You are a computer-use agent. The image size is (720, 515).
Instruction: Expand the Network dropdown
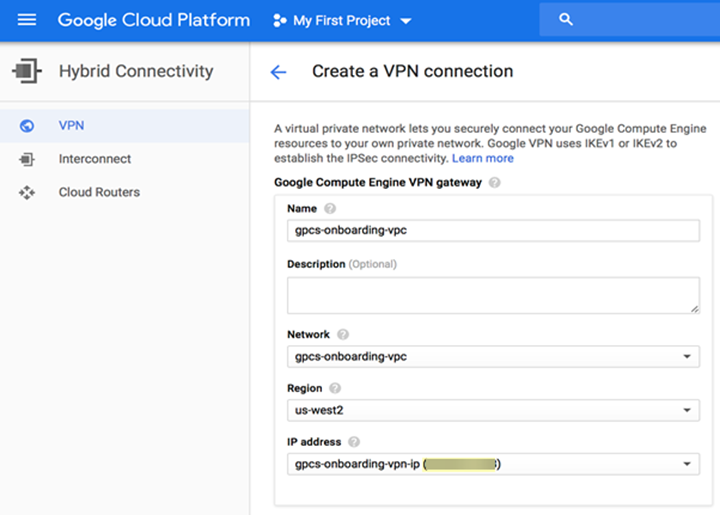(686, 356)
